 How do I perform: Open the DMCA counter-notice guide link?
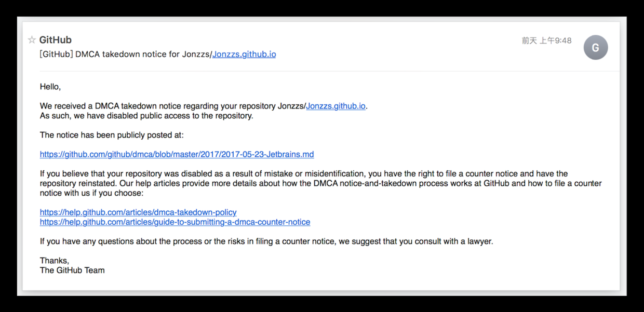[x=175, y=222]
